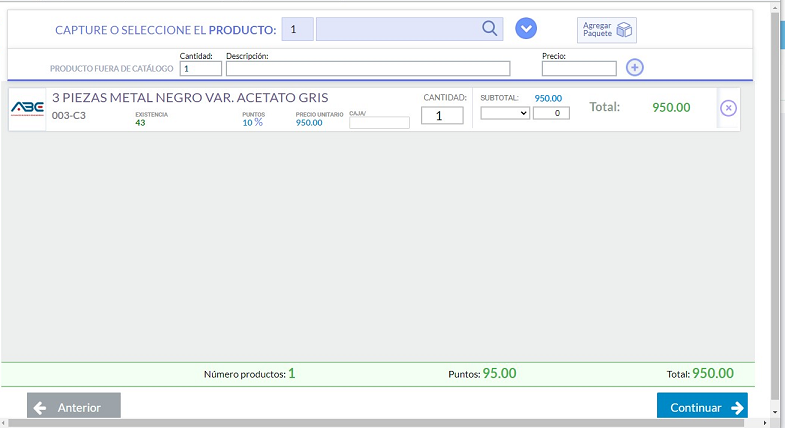Click the off-catalog Cantidad input field
This screenshot has width=785, height=428.
coord(200,69)
